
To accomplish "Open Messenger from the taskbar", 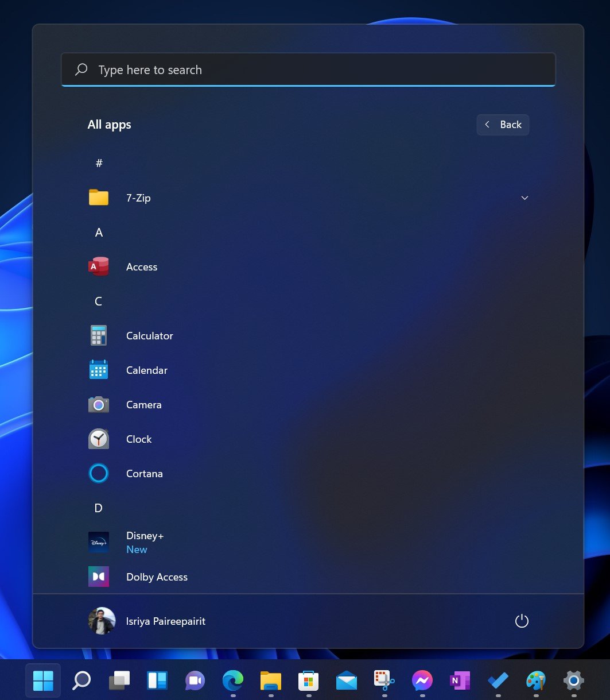I will pyautogui.click(x=422, y=680).
